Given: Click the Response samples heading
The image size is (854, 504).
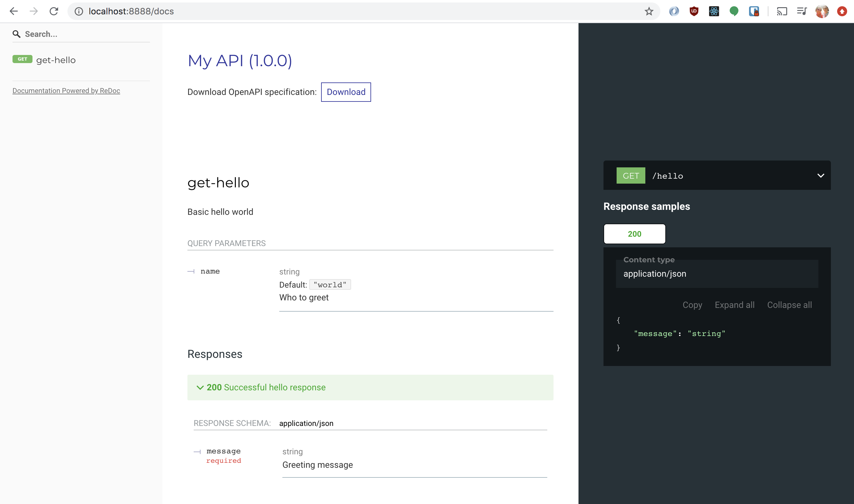Looking at the screenshot, I should click(x=647, y=206).
